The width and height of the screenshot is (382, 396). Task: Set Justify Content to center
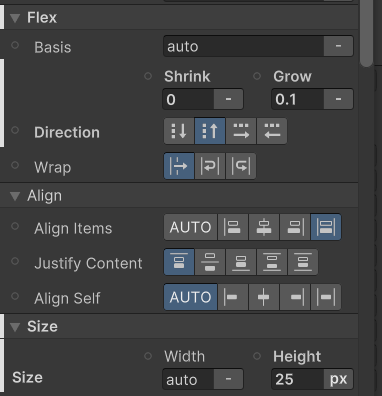[210, 262]
